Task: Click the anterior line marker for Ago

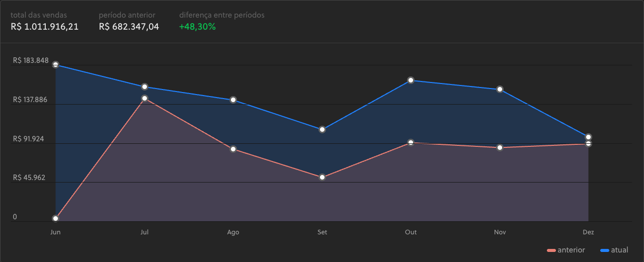Action: pos(233,149)
